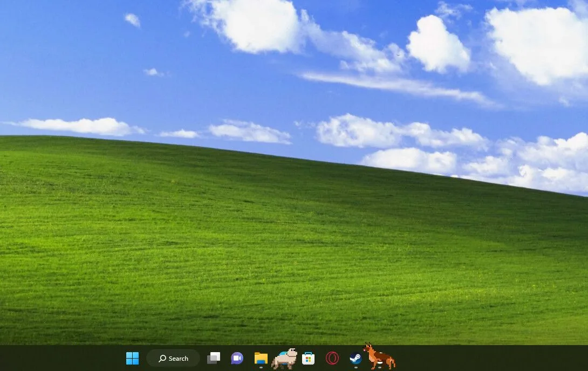Click the Search text label
Image resolution: width=588 pixels, height=371 pixels.
click(179, 359)
